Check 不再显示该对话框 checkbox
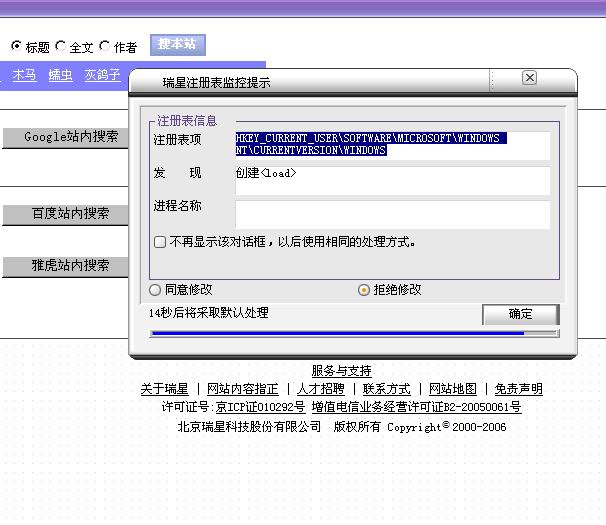 [x=160, y=242]
